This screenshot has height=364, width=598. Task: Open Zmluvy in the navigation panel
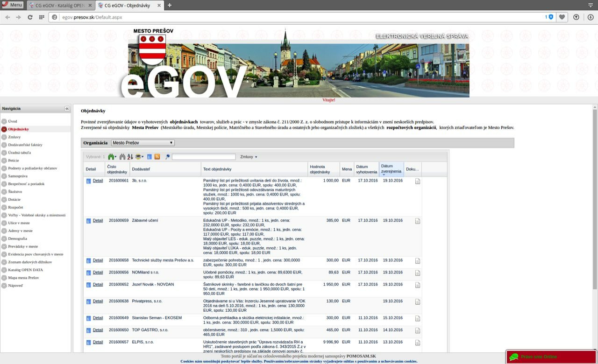point(14,137)
